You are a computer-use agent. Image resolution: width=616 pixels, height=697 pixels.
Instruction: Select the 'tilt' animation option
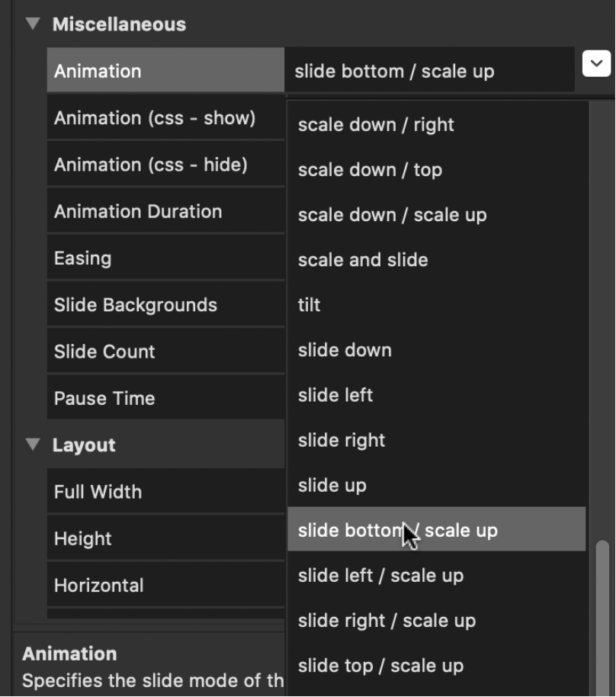[x=436, y=305]
